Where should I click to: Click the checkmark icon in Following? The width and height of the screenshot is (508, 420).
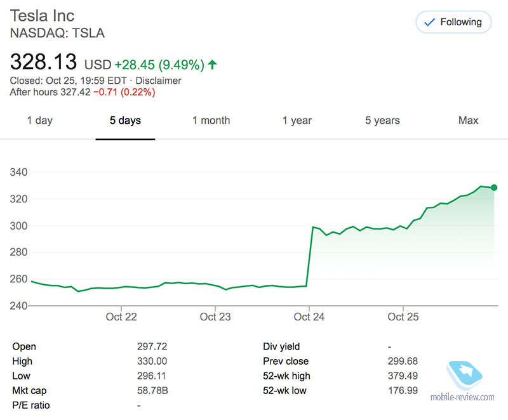point(430,22)
